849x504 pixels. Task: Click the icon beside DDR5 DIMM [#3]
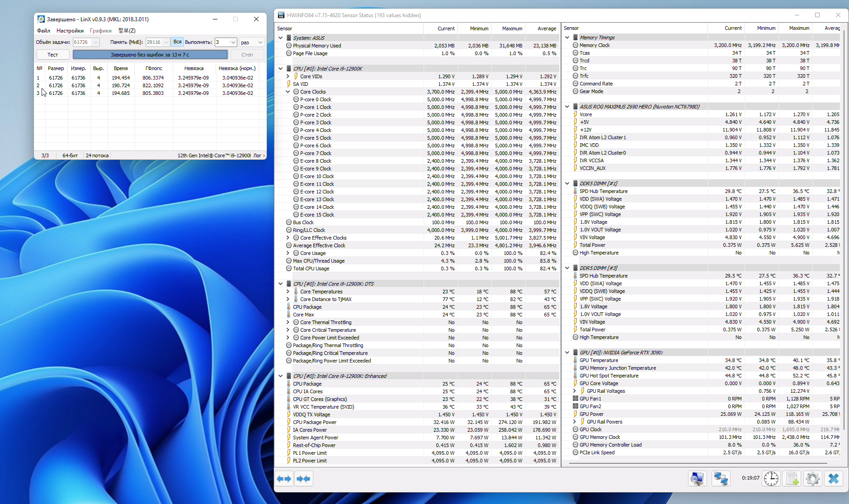575,268
